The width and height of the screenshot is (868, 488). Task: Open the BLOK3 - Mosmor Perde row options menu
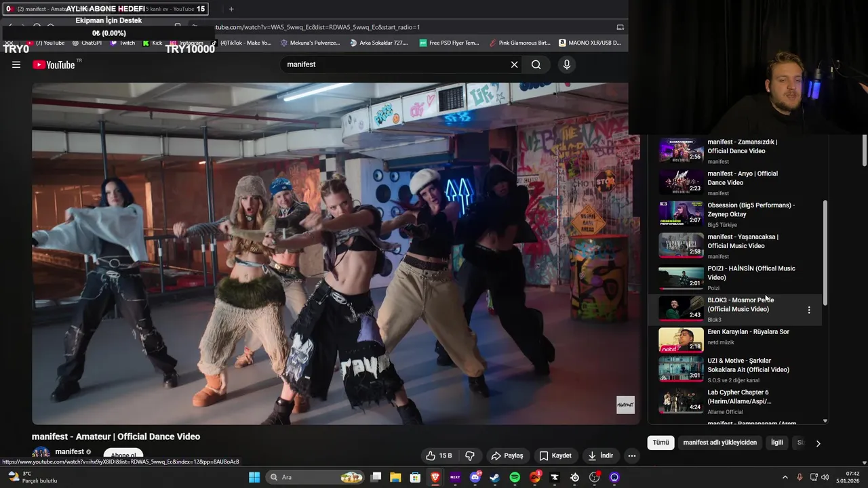point(808,310)
